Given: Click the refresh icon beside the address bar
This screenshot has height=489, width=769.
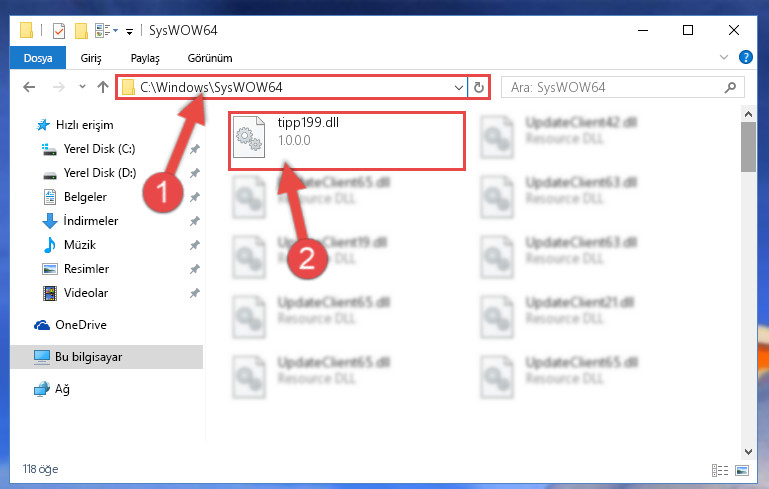Looking at the screenshot, I should pyautogui.click(x=479, y=87).
